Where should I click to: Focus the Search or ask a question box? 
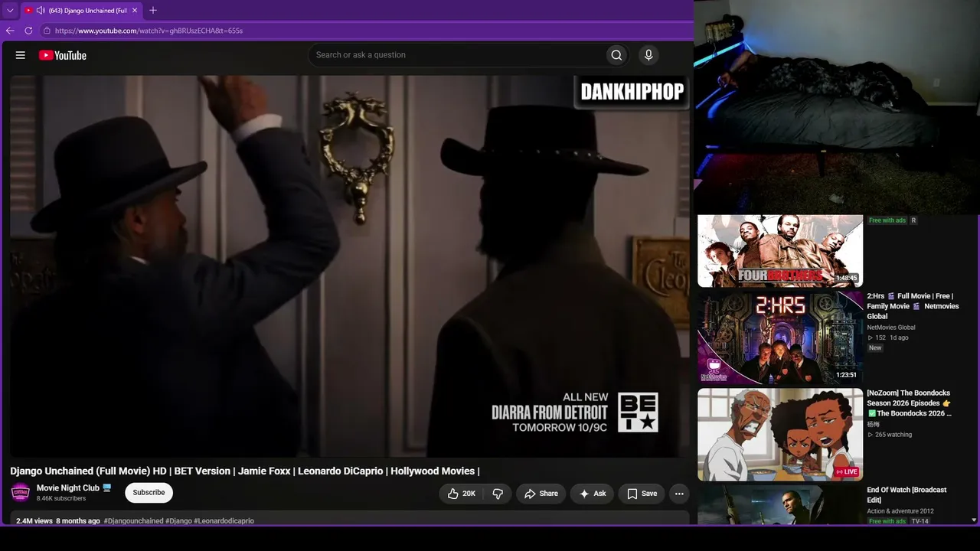[x=456, y=55]
